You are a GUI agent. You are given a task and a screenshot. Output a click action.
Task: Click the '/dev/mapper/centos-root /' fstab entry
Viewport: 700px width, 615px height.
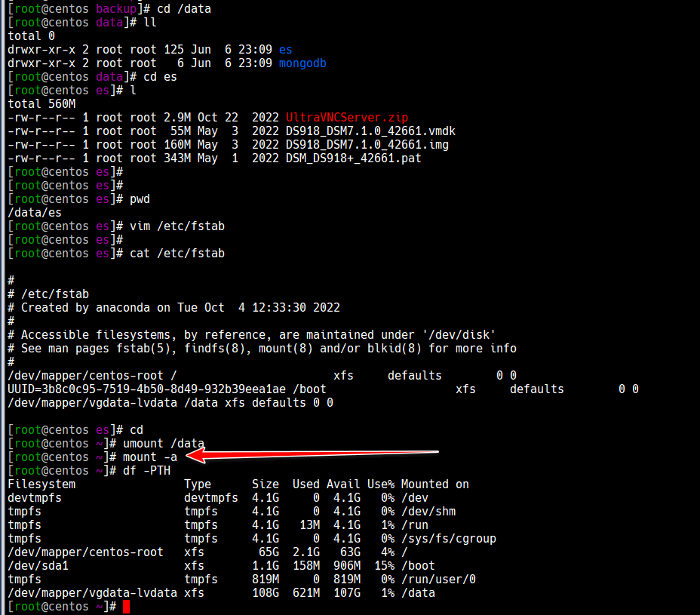point(262,376)
